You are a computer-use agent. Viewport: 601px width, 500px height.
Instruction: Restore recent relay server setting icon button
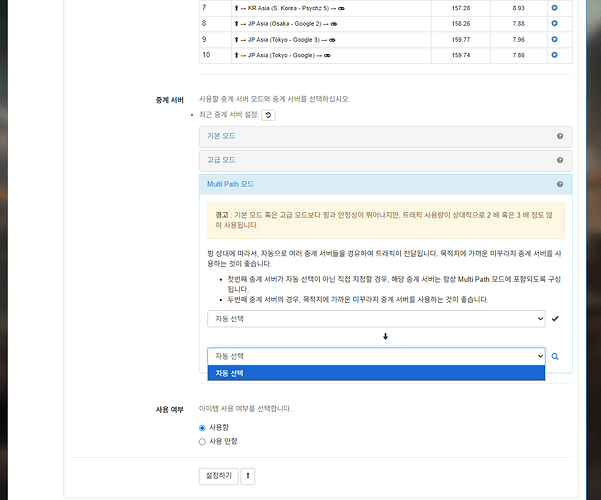pos(268,115)
